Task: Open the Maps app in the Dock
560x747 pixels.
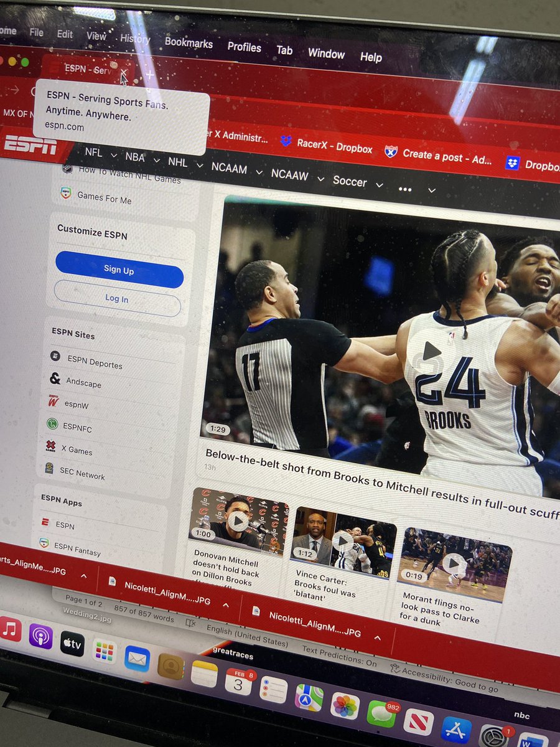Action: 309,698
